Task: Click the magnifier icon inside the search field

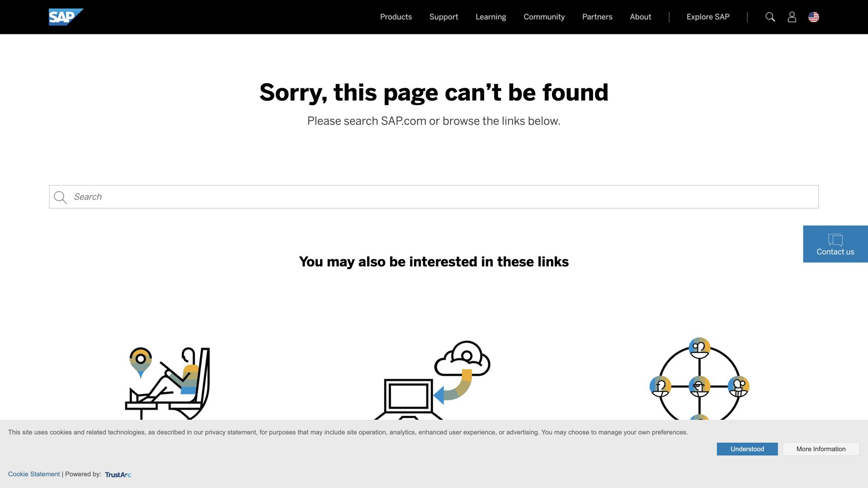Action: (x=60, y=197)
